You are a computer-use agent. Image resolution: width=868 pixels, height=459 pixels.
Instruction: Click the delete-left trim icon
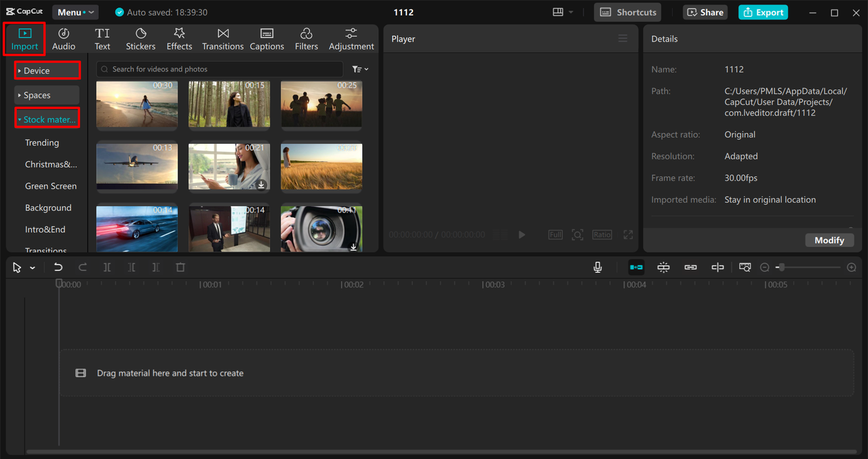tap(132, 268)
